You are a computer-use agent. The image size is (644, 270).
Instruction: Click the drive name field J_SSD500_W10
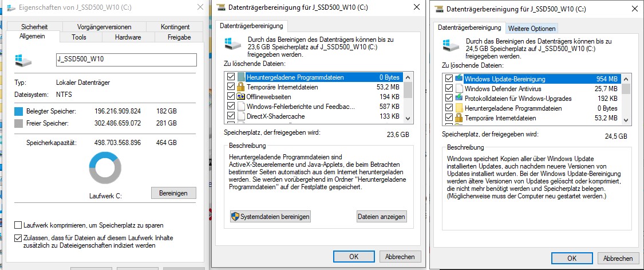point(126,59)
